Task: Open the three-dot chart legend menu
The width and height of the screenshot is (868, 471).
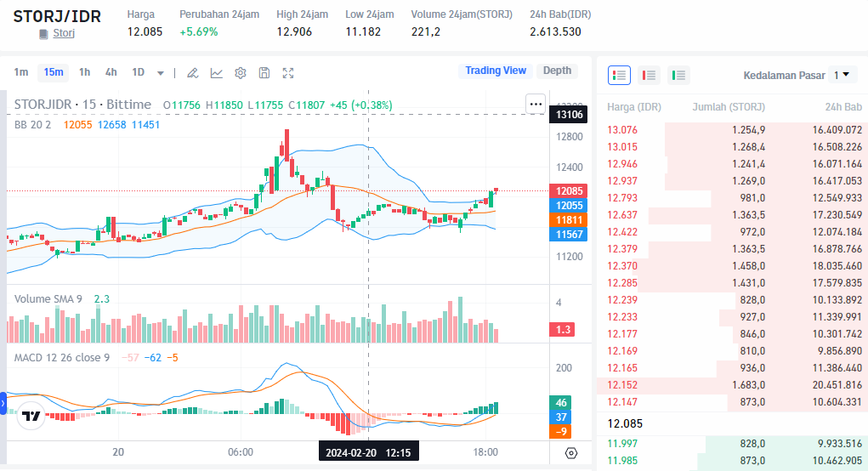Action: click(x=536, y=104)
